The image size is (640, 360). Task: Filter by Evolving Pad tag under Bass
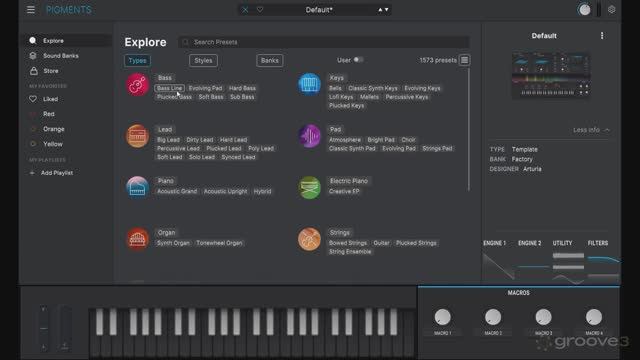(205, 88)
